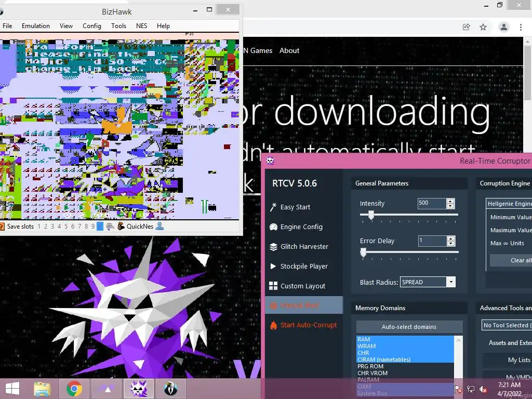Increase Error Delay with the up arrow
The width and height of the screenshot is (532, 399).
point(450,238)
